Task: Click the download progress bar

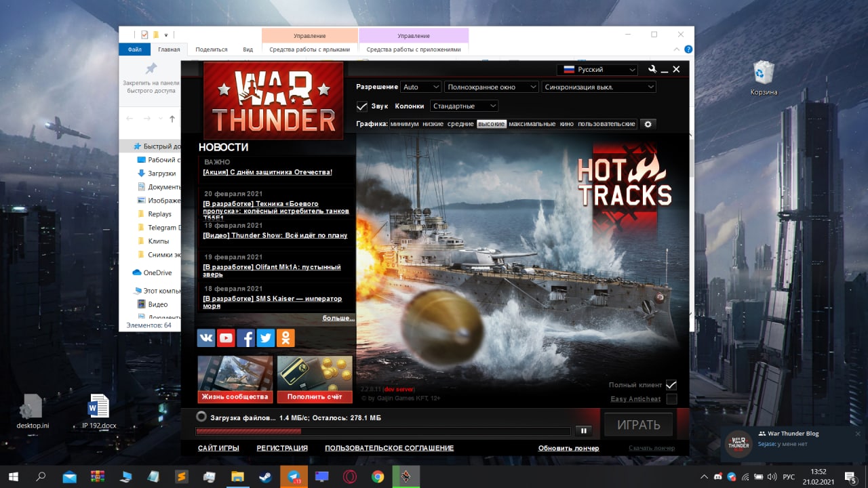Action: (383, 431)
